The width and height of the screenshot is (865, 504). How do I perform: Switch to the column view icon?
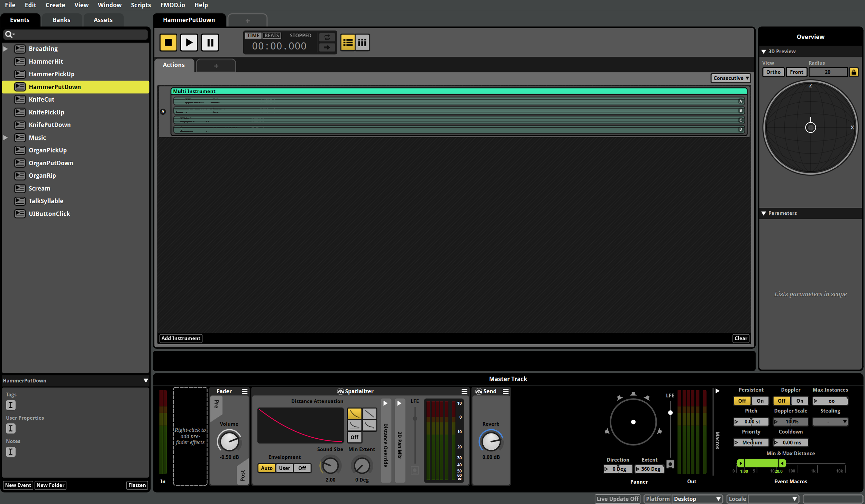pos(362,43)
